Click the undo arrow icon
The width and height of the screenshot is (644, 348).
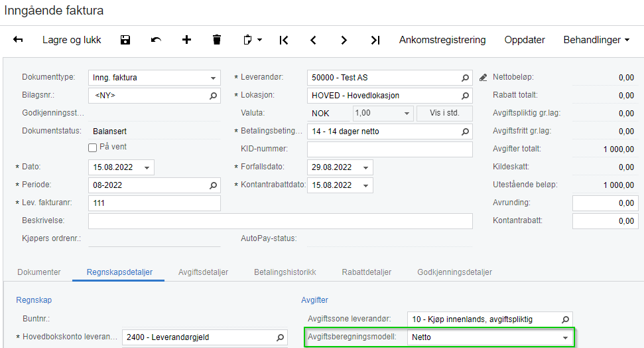coord(156,39)
